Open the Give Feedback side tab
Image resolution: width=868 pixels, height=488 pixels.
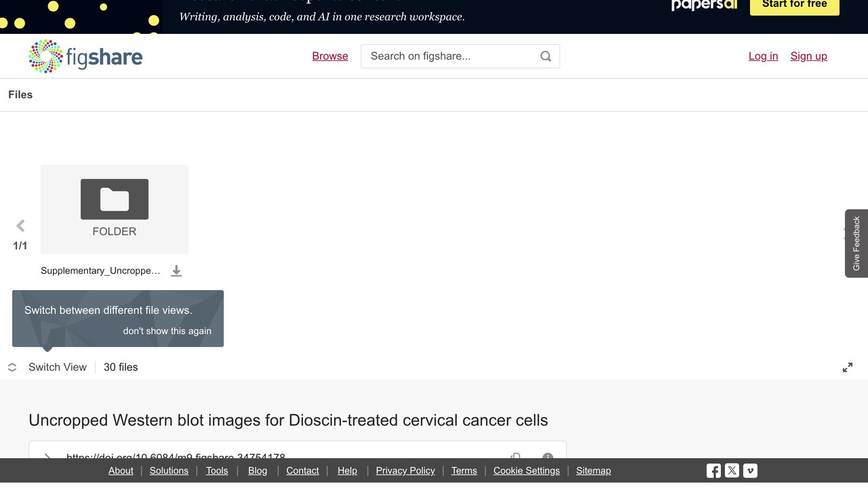coord(856,243)
